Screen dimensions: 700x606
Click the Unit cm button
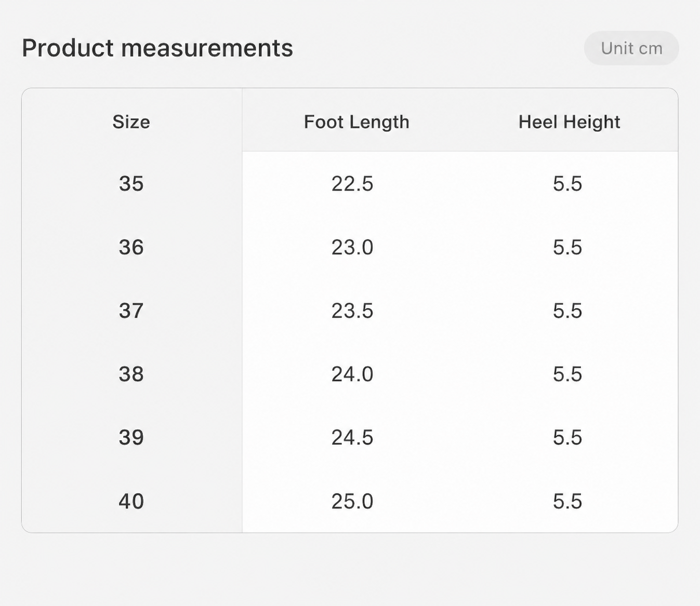[631, 48]
